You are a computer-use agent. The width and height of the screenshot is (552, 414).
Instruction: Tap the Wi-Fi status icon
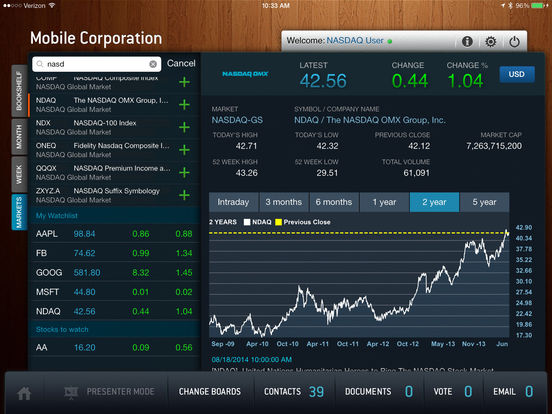click(52, 6)
